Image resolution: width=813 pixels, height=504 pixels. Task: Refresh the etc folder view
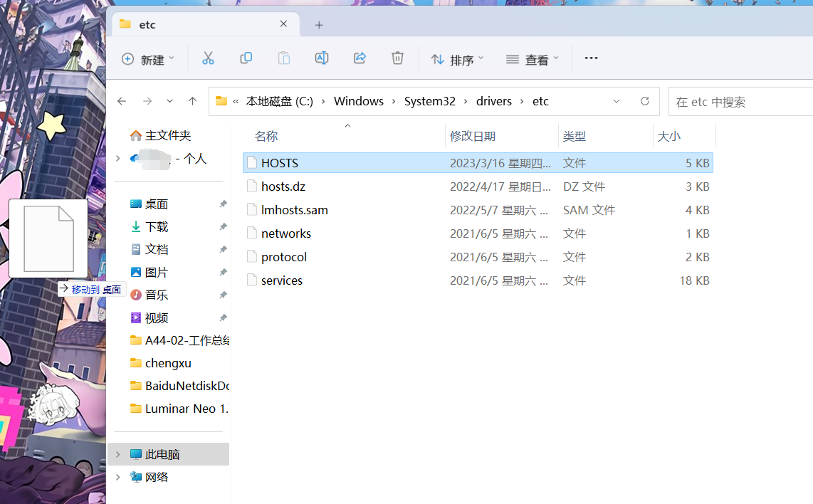pos(644,101)
